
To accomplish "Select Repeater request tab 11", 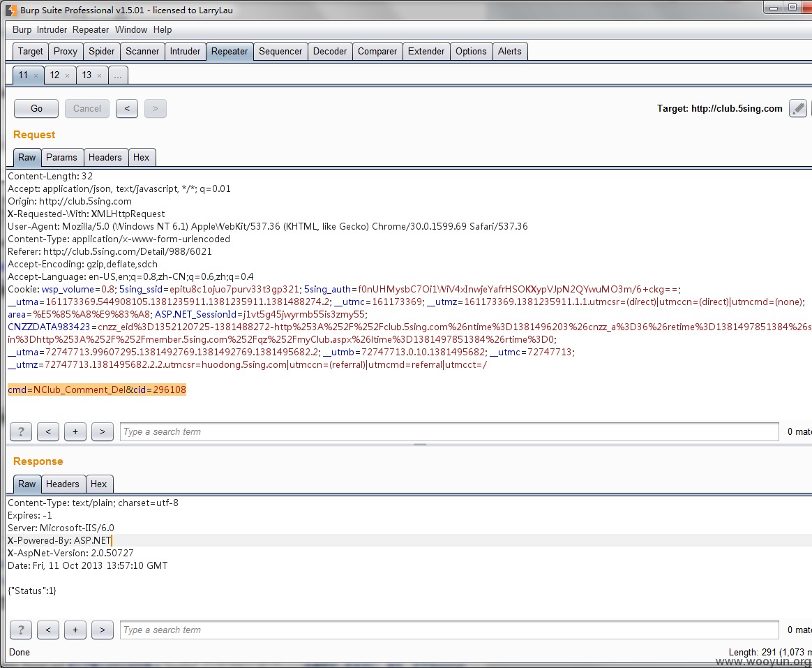I will point(23,75).
